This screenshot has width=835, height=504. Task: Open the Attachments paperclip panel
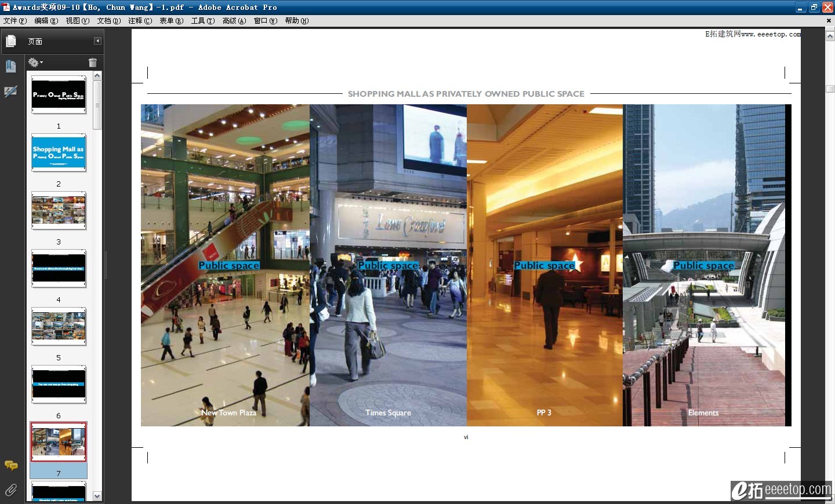pos(11,490)
